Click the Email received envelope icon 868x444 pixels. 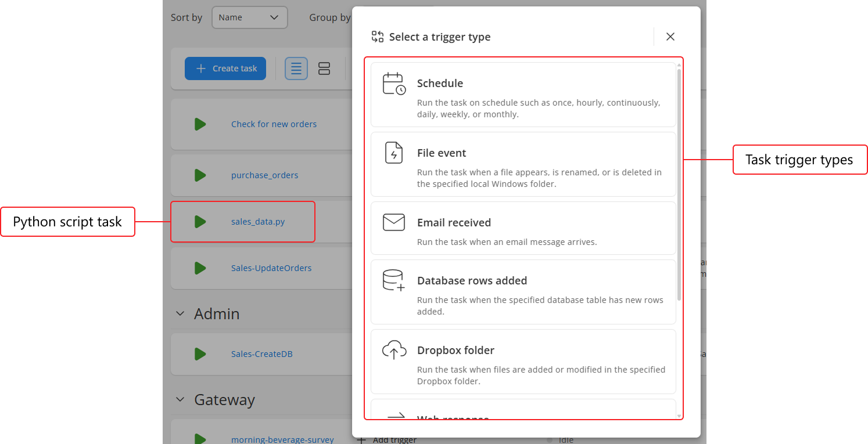click(394, 222)
